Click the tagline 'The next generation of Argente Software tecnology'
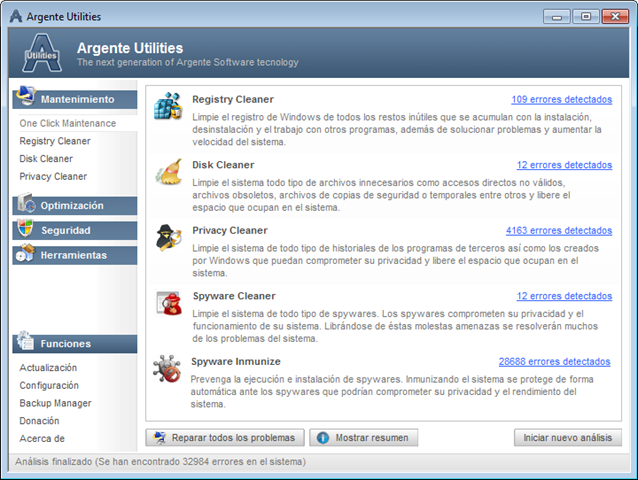 click(188, 62)
